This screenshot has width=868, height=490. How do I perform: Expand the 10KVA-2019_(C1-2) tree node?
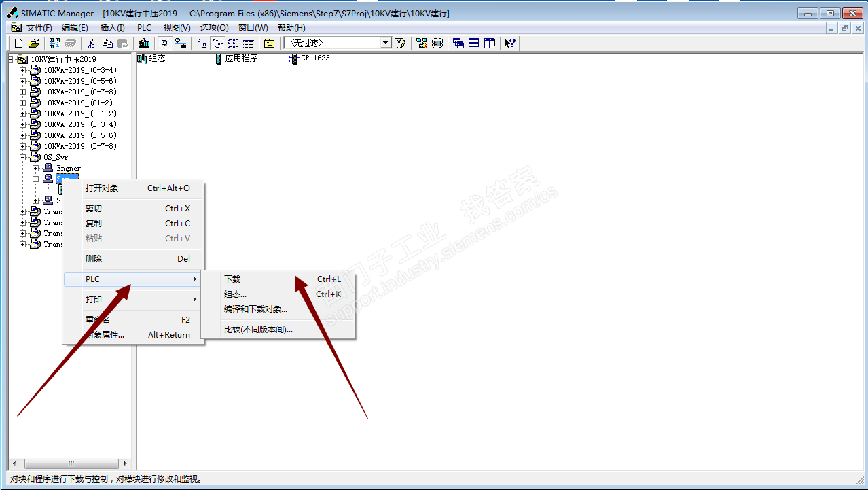(23, 103)
